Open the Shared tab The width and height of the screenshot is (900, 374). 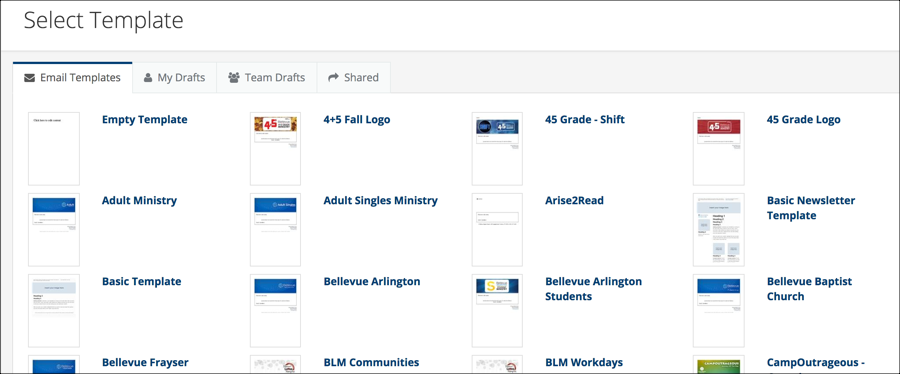(x=354, y=77)
